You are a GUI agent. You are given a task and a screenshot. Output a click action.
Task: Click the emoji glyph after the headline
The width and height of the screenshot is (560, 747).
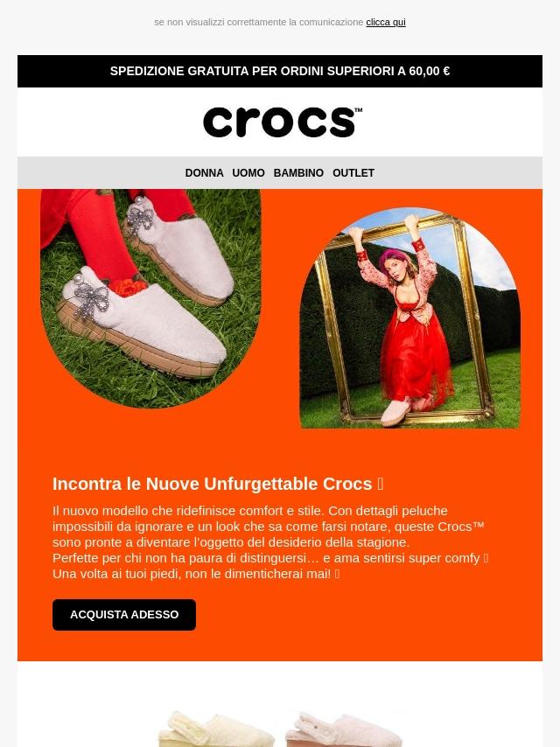(381, 484)
